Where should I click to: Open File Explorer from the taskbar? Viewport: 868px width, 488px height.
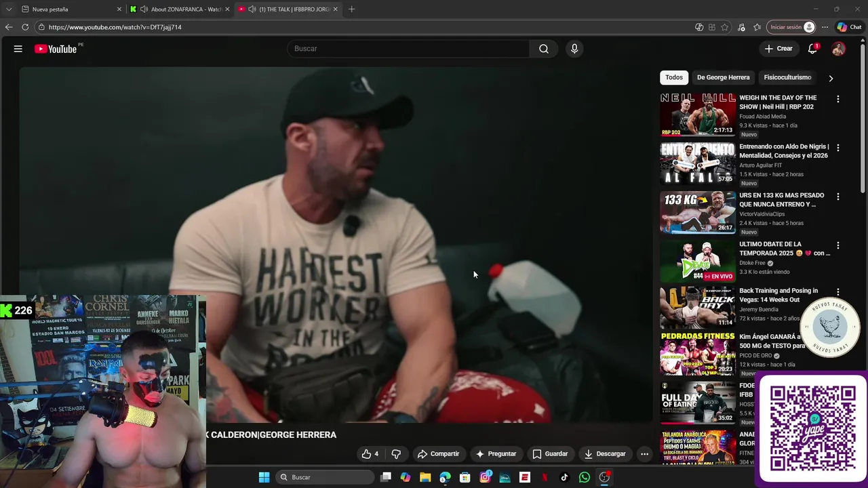coord(425,477)
